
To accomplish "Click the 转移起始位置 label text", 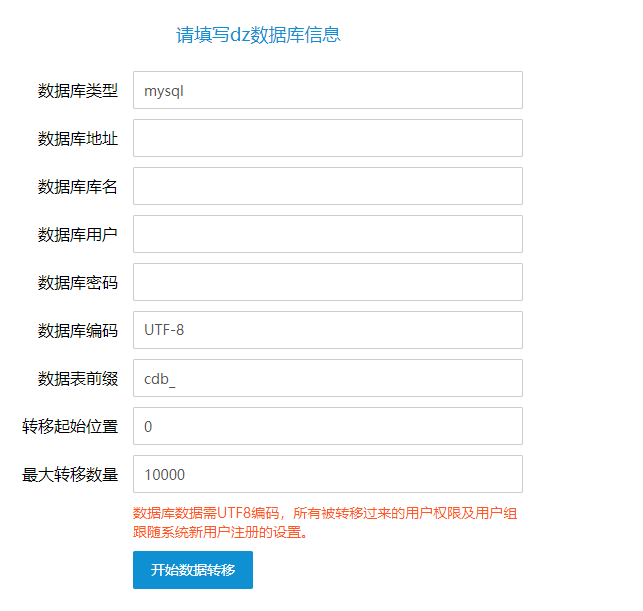I will (70, 426).
